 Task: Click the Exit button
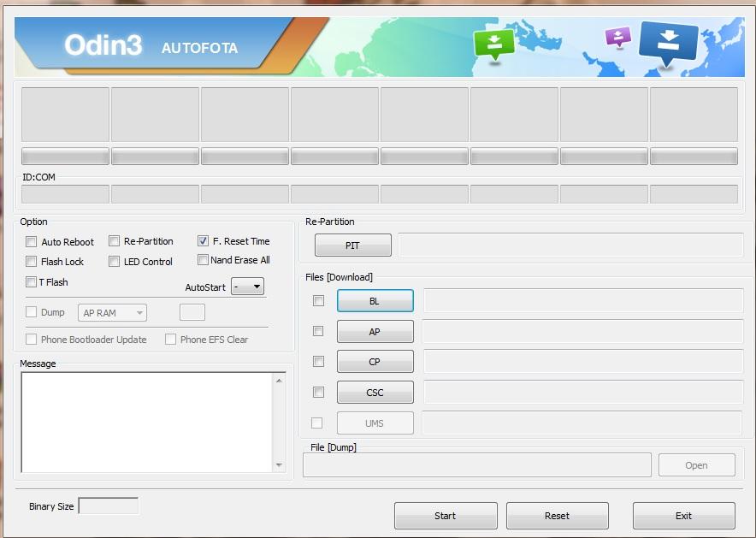pos(683,516)
